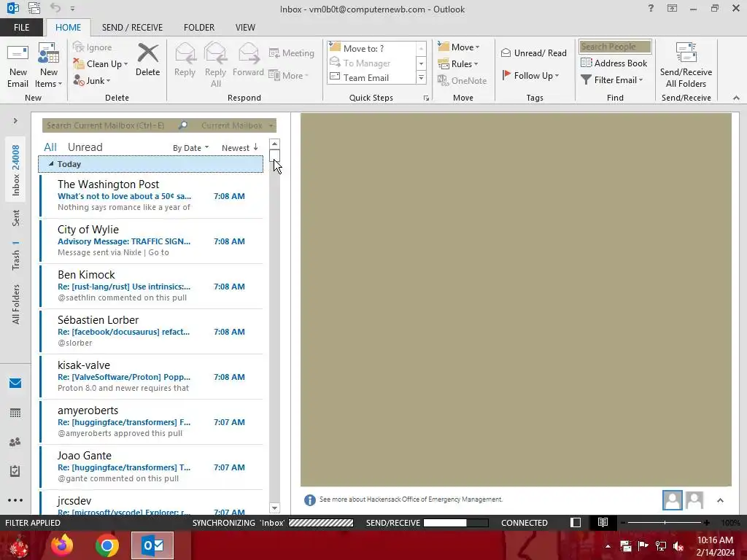Open the Clean Up dropdown
747x560 pixels.
click(101, 64)
